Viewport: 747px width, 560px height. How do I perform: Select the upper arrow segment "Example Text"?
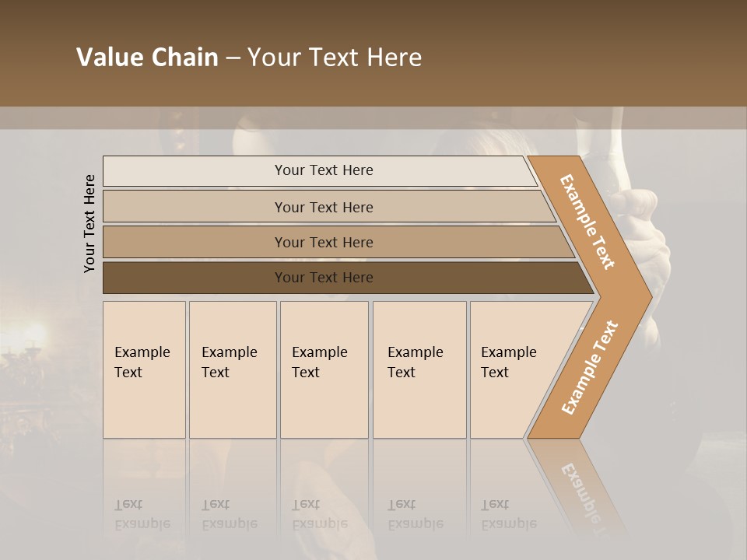pyautogui.click(x=587, y=222)
